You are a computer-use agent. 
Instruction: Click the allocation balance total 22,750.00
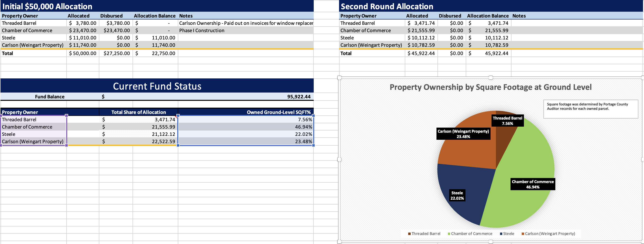point(155,53)
